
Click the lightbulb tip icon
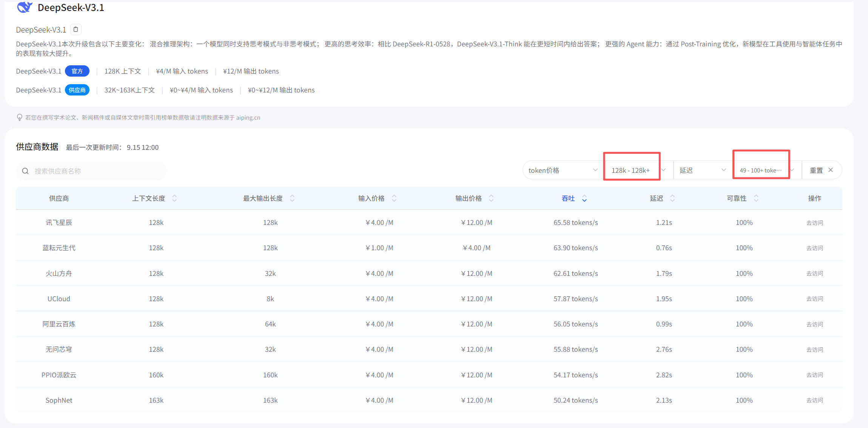[20, 117]
